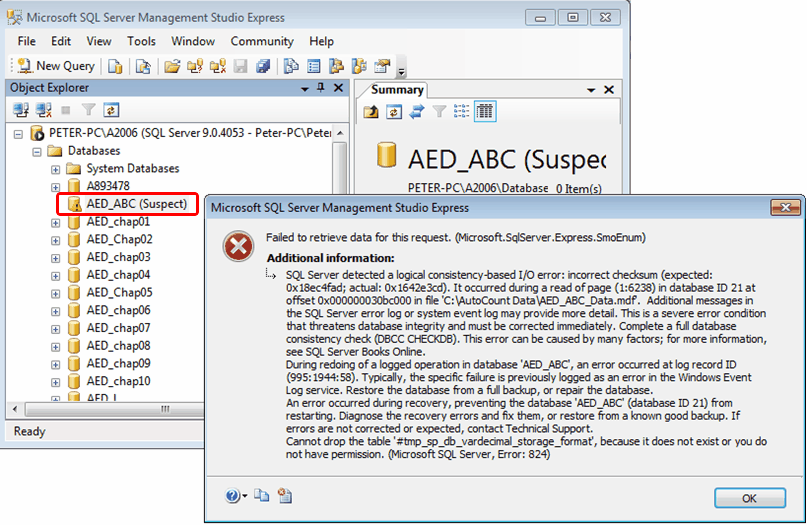Show technical details icon in error dialog

click(285, 496)
